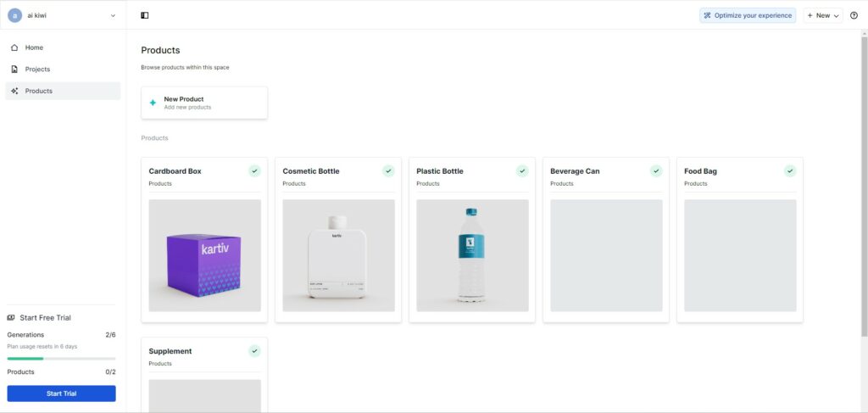Click the sidebar collapse panel icon
Image resolution: width=868 pixels, height=413 pixels.
click(144, 15)
